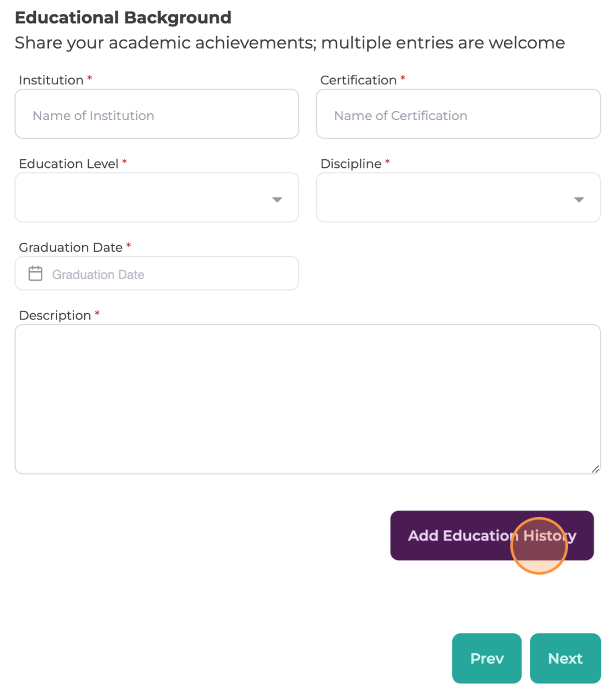Open the Discipline select box

[x=459, y=197]
